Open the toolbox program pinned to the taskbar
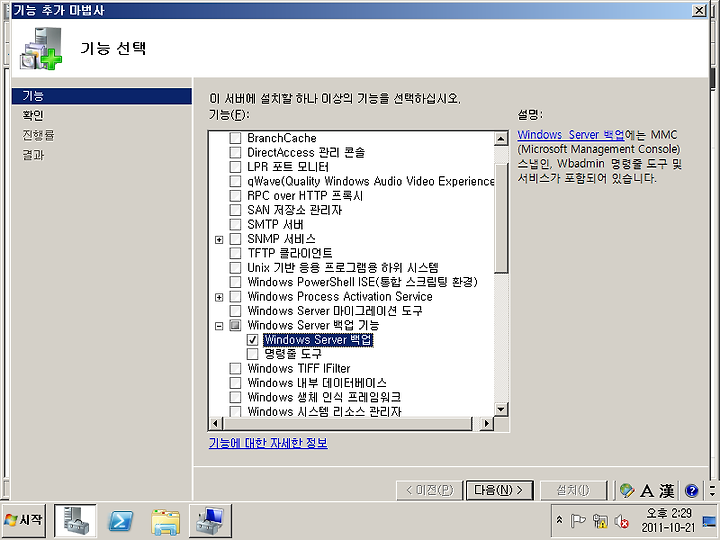Viewport: 720px width, 540px height. coord(210,521)
